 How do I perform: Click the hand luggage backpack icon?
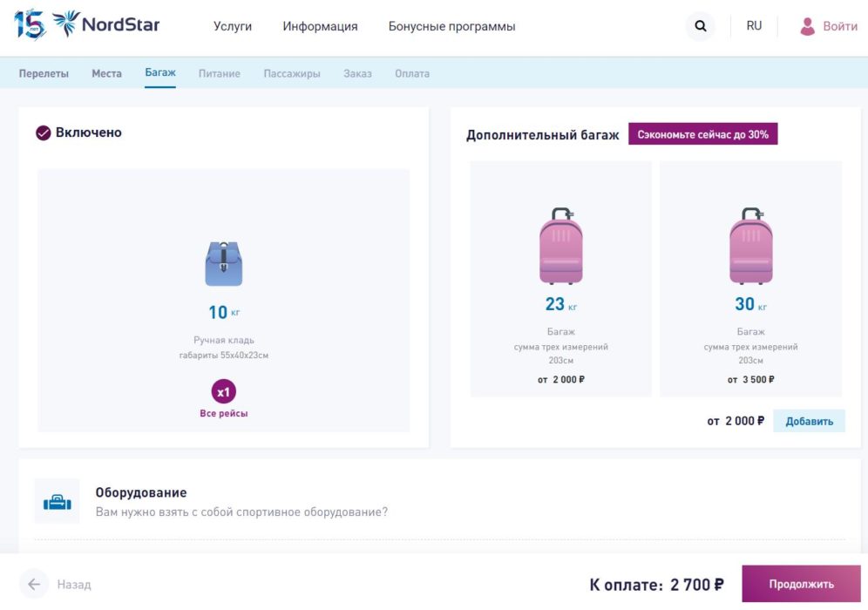click(x=224, y=261)
